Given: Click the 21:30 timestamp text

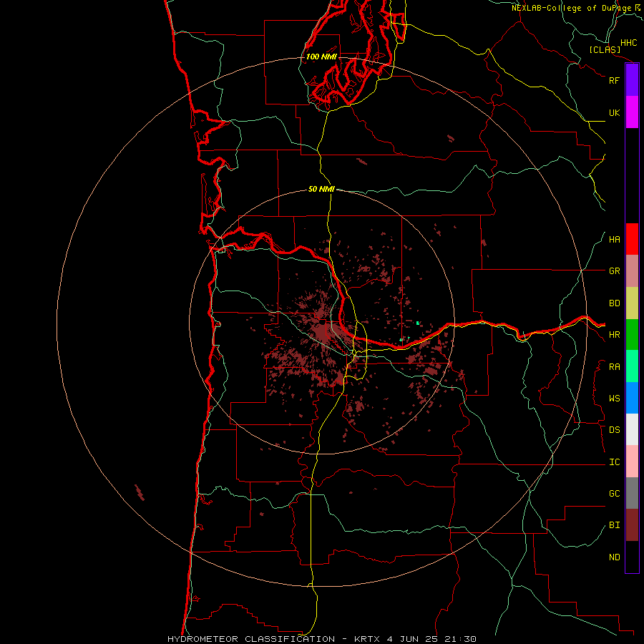Looking at the screenshot, I should tap(462, 639).
